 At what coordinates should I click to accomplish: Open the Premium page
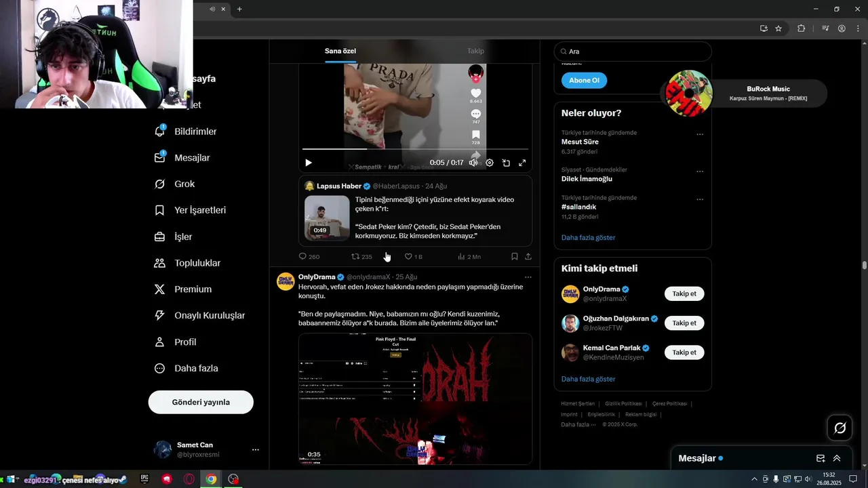click(183, 289)
